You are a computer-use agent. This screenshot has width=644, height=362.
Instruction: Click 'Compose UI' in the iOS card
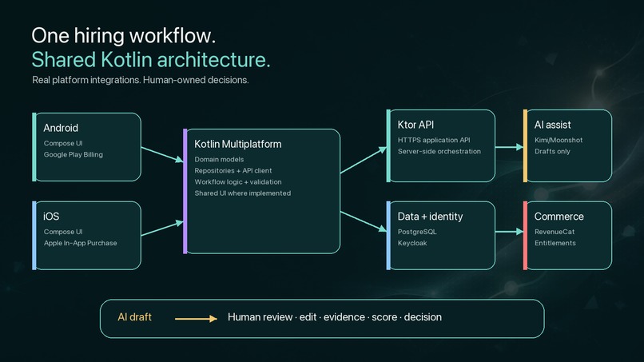pyautogui.click(x=63, y=232)
